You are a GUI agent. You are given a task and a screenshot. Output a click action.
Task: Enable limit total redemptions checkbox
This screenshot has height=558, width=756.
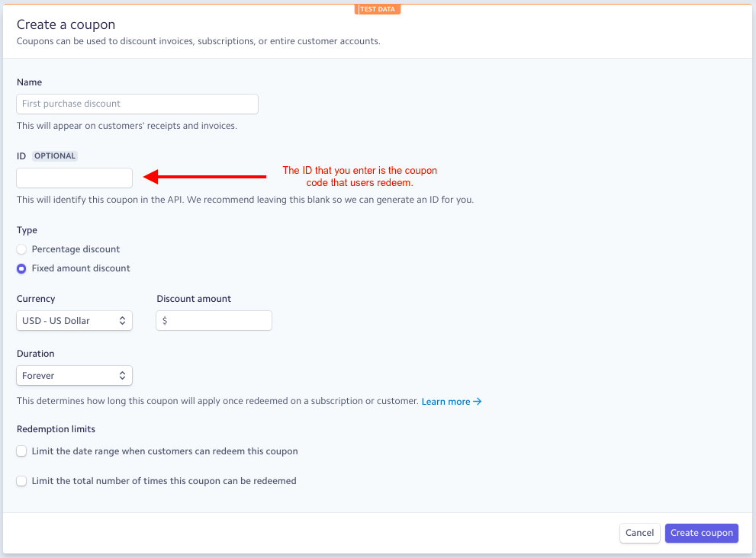pyautogui.click(x=21, y=481)
